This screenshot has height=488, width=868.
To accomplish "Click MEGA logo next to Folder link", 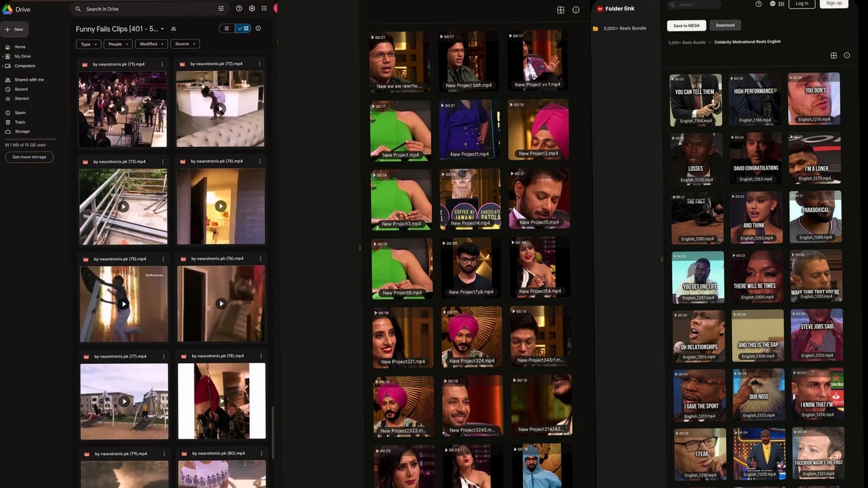I will coord(599,9).
